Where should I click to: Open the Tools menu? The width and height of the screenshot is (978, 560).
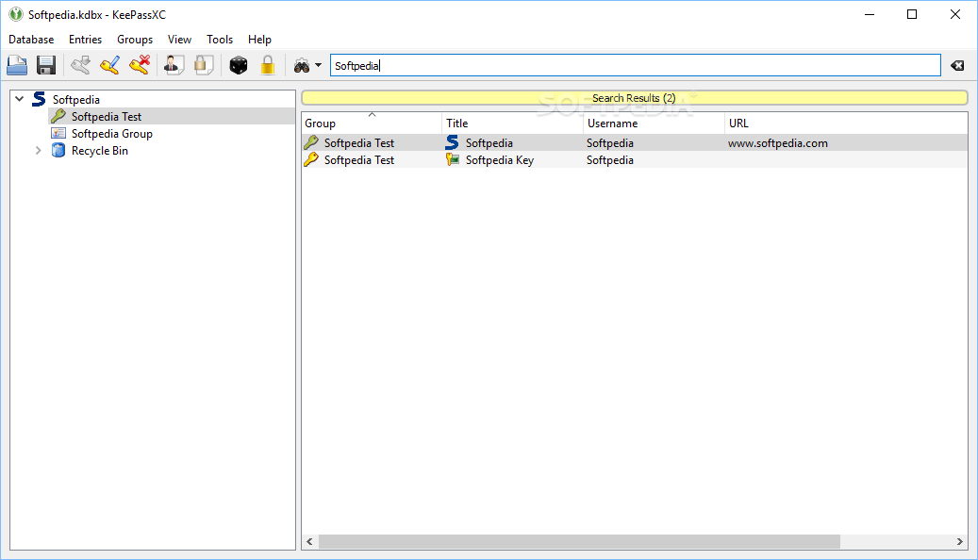pyautogui.click(x=220, y=40)
